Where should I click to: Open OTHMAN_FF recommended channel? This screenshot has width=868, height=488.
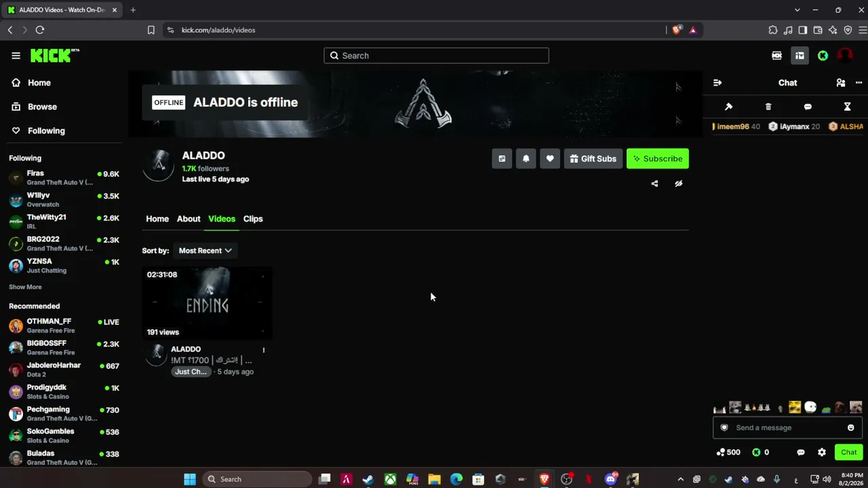click(x=64, y=325)
